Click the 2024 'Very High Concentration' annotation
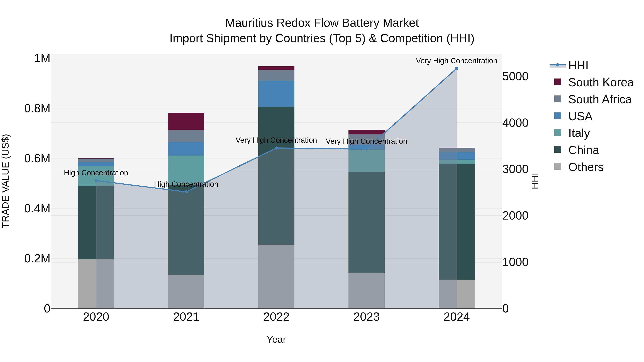644x362 pixels. pos(457,61)
